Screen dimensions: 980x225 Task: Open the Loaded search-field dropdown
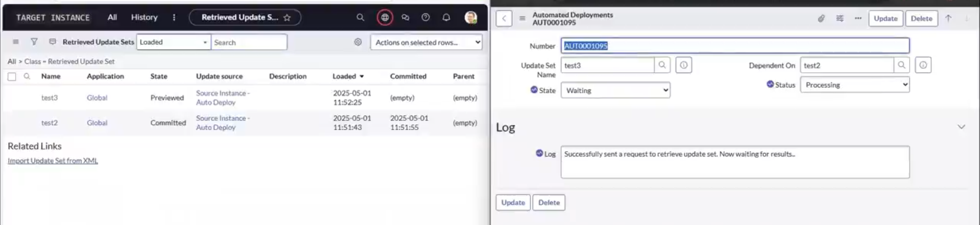tap(174, 42)
